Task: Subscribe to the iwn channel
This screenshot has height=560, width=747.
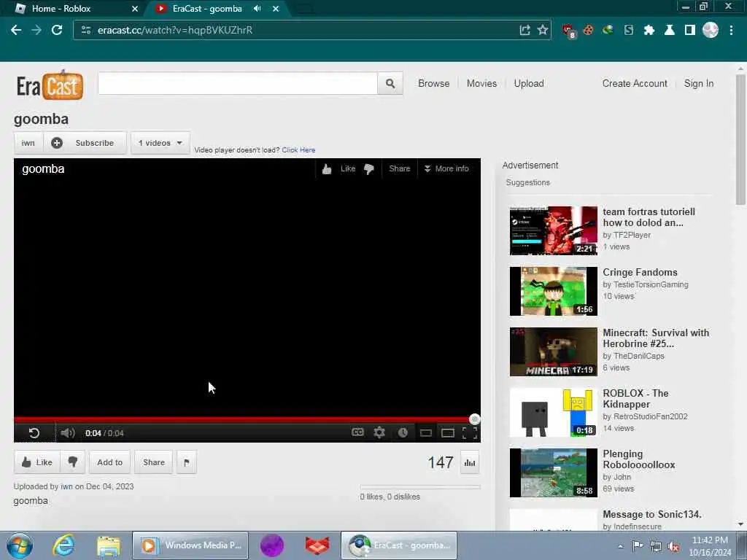Action: [85, 143]
